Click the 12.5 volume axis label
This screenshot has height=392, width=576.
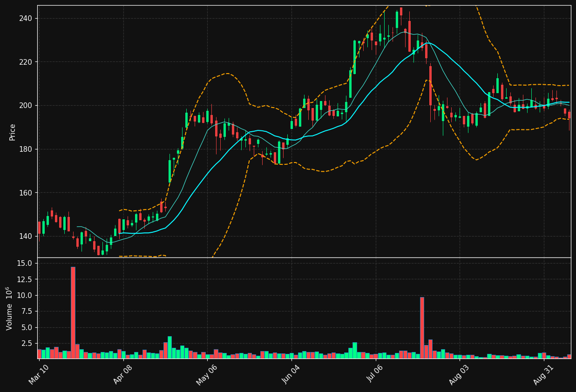tap(25, 279)
